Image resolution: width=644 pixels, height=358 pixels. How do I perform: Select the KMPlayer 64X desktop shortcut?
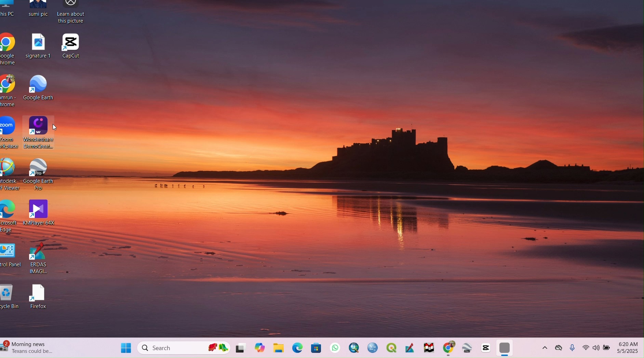point(39,213)
